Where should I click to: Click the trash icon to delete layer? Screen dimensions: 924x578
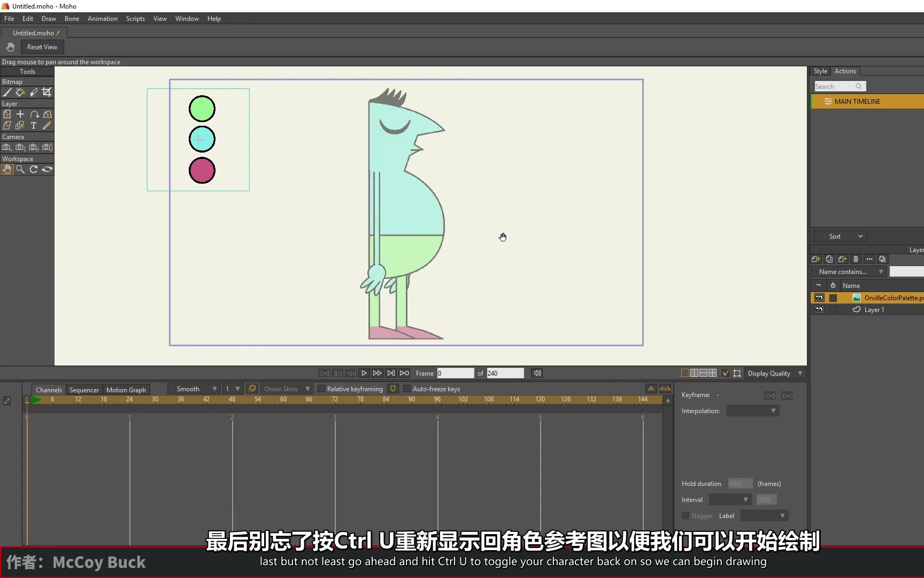tap(856, 259)
